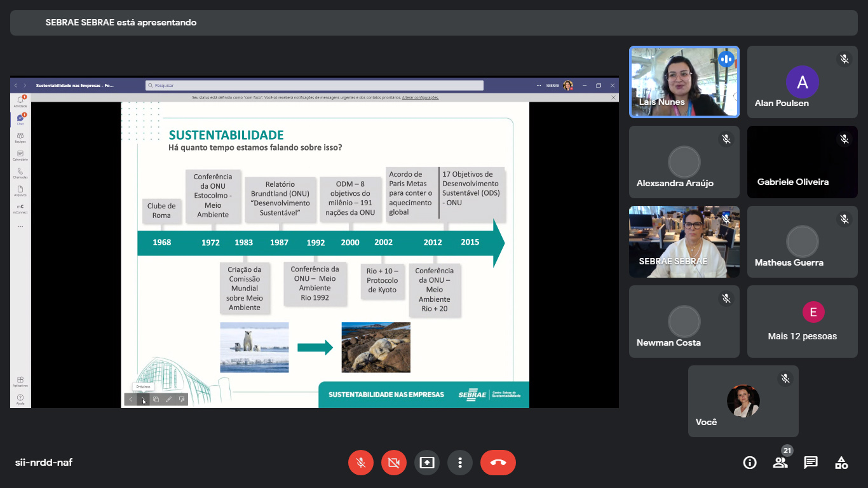Unmute your microphone

click(x=361, y=463)
